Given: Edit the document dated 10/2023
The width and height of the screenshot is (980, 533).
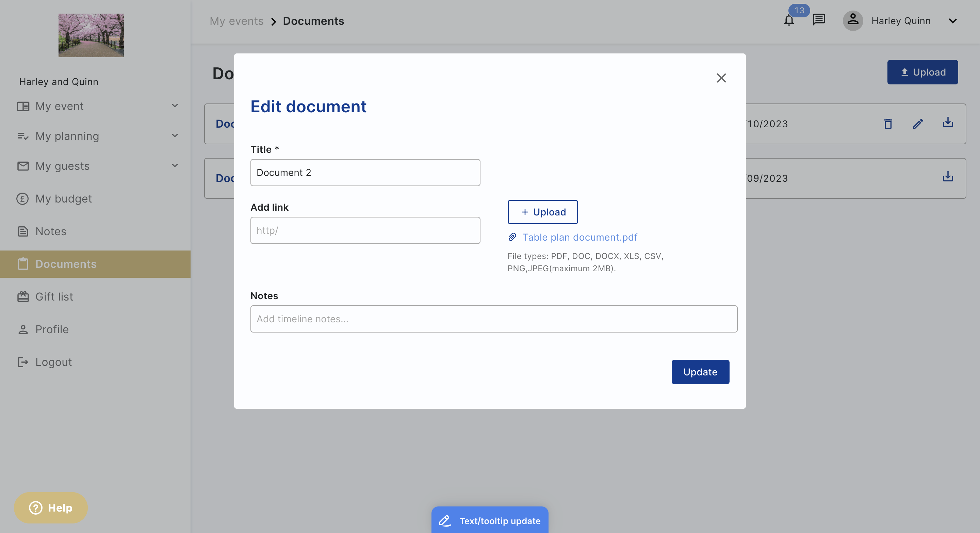Looking at the screenshot, I should (x=918, y=124).
